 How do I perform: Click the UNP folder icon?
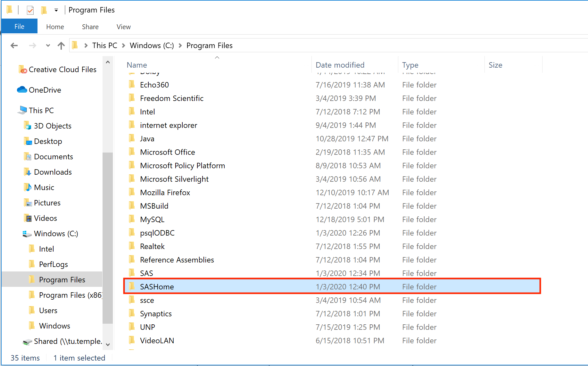(x=132, y=327)
